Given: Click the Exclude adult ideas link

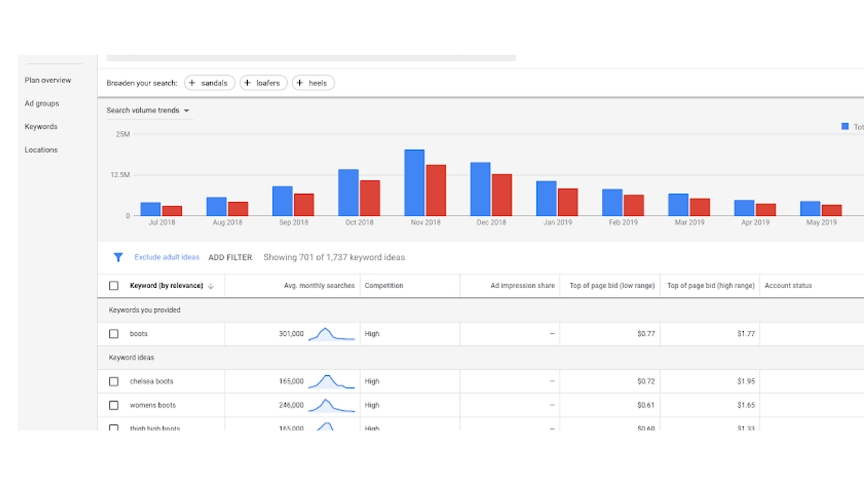Looking at the screenshot, I should coord(167,257).
